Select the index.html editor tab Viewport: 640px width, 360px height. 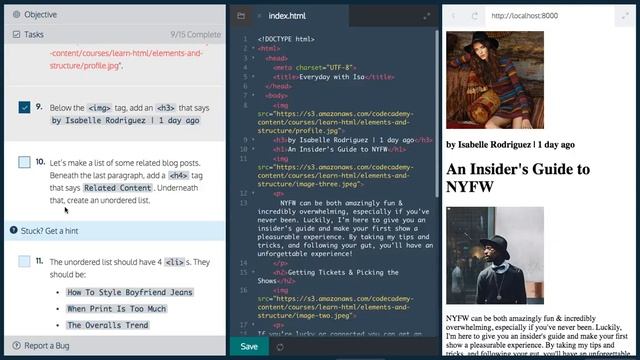pyautogui.click(x=287, y=16)
